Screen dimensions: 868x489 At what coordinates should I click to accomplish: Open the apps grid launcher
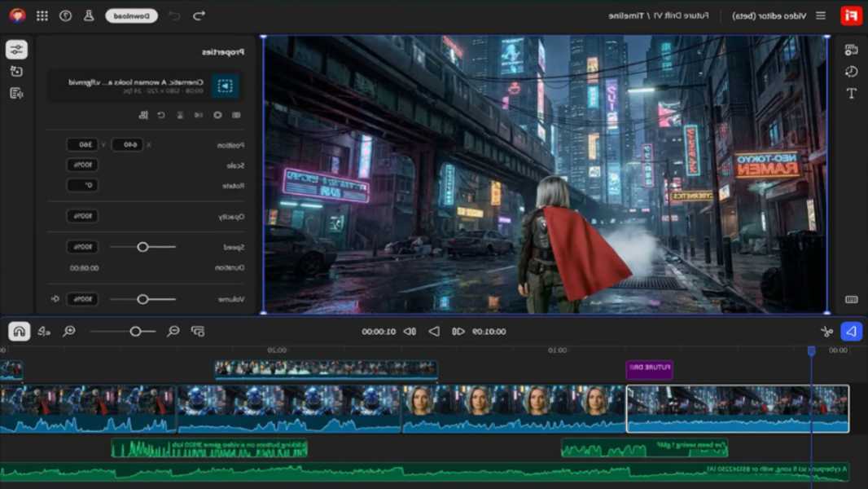(x=42, y=15)
